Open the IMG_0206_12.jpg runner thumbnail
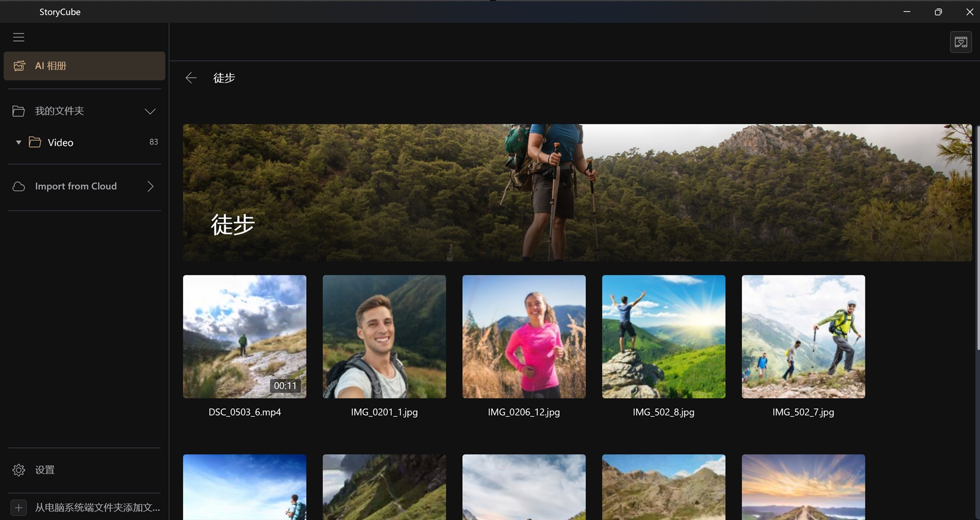This screenshot has height=520, width=980. point(524,337)
